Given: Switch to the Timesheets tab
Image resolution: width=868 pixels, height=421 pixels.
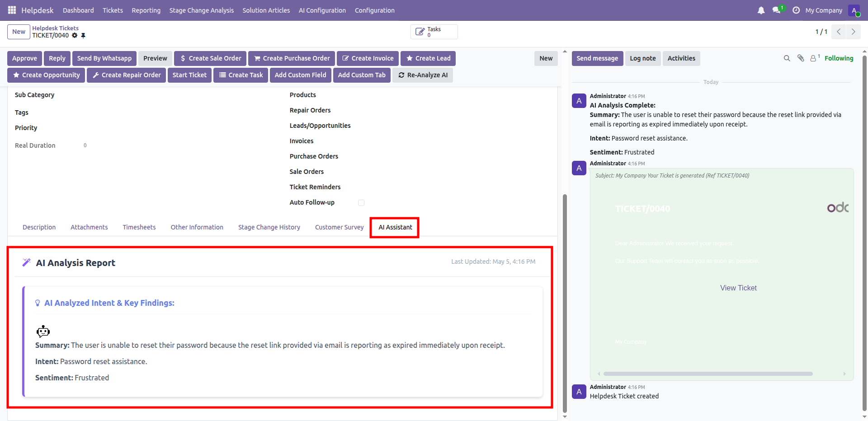Looking at the screenshot, I should click(x=139, y=227).
